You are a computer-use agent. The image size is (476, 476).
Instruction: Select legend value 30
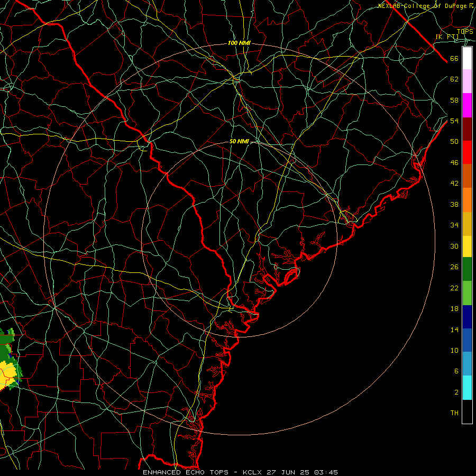[454, 246]
